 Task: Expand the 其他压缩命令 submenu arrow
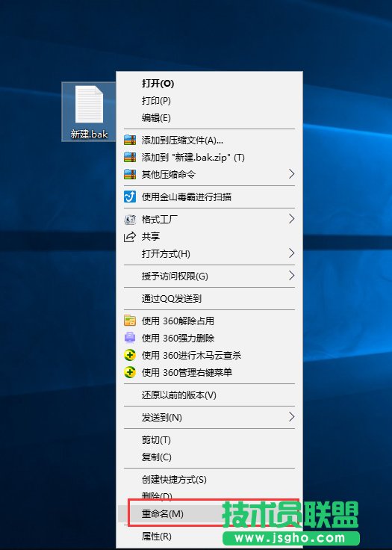(x=291, y=174)
